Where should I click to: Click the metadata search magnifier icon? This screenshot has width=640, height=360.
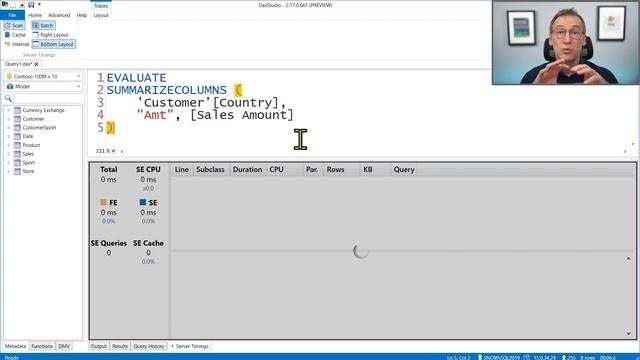(8, 98)
